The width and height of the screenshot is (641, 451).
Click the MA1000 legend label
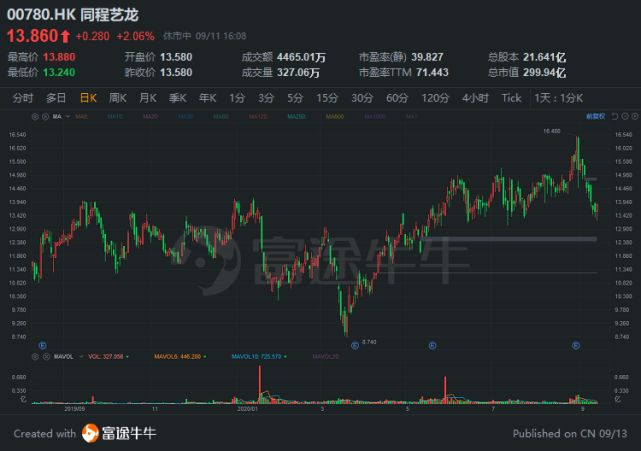[375, 117]
